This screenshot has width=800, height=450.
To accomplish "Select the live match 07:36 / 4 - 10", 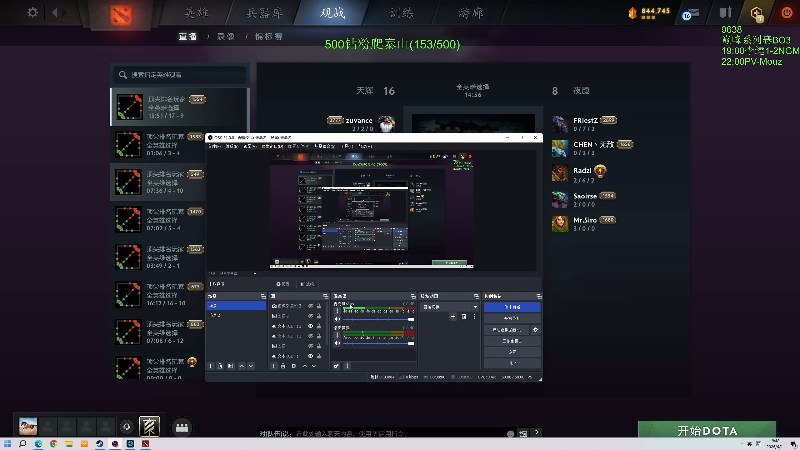I will pyautogui.click(x=159, y=182).
